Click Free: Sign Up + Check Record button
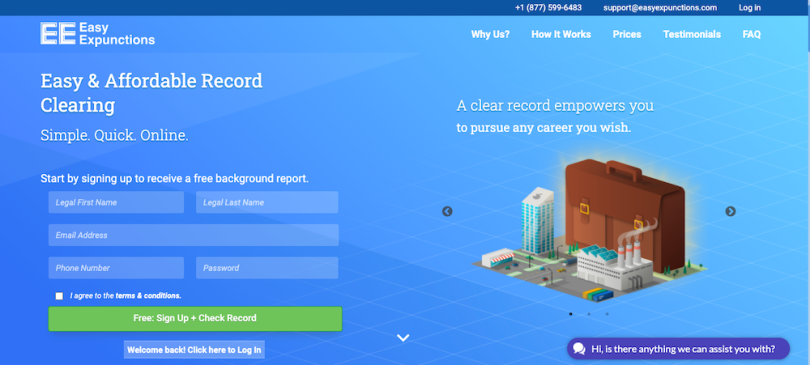The image size is (810, 365). (195, 319)
